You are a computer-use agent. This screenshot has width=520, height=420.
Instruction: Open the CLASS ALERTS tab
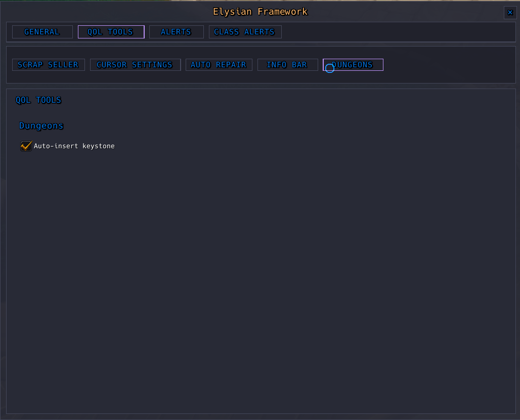[x=245, y=32]
